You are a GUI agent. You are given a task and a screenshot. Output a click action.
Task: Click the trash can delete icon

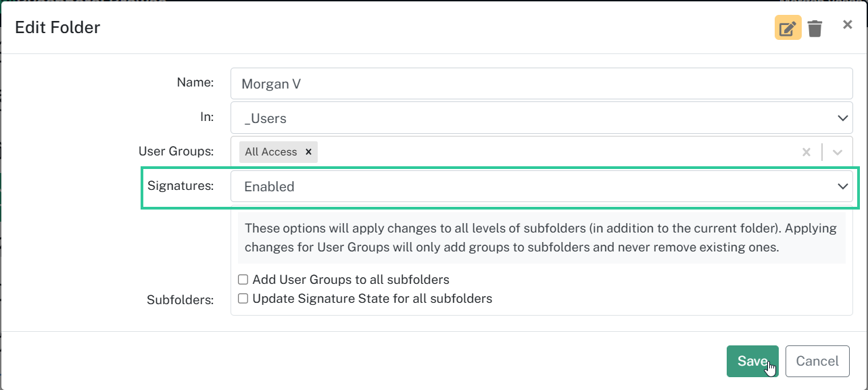point(815,28)
